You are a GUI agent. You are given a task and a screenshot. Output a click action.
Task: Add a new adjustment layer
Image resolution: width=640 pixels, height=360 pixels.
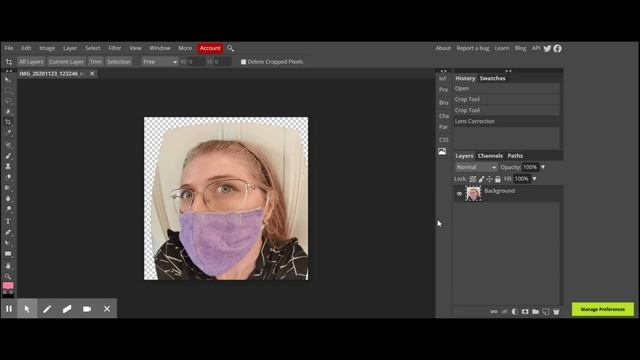coord(515,312)
